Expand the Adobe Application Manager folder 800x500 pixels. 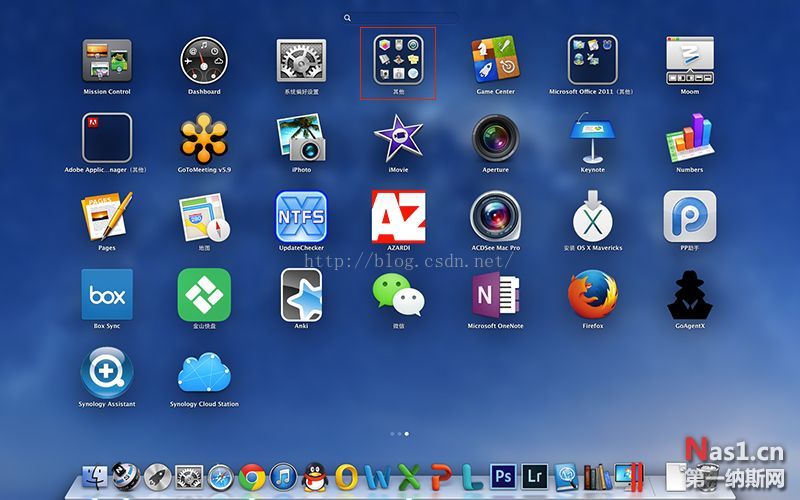107,138
